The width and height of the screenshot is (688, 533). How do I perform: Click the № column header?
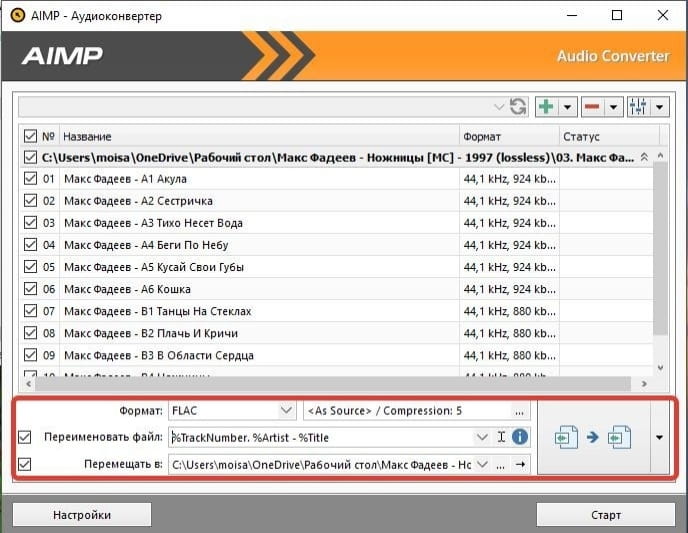48,136
